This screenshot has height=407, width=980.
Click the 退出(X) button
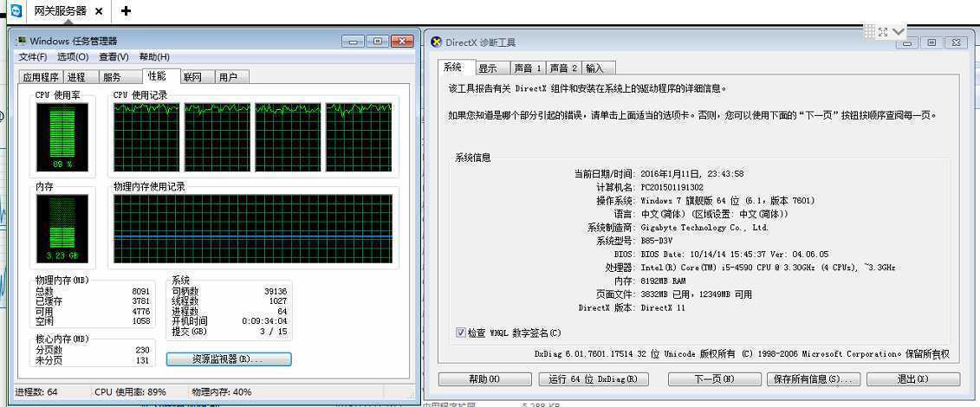tap(913, 379)
